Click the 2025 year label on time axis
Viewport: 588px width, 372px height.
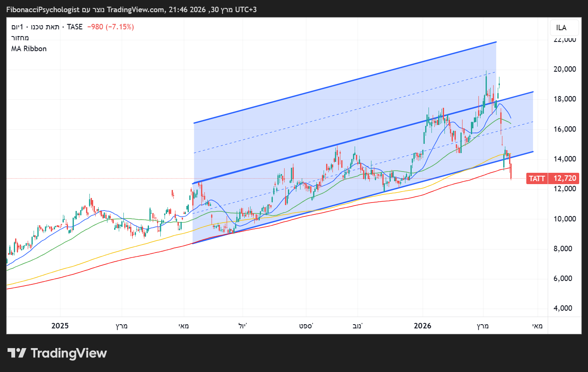(60, 326)
